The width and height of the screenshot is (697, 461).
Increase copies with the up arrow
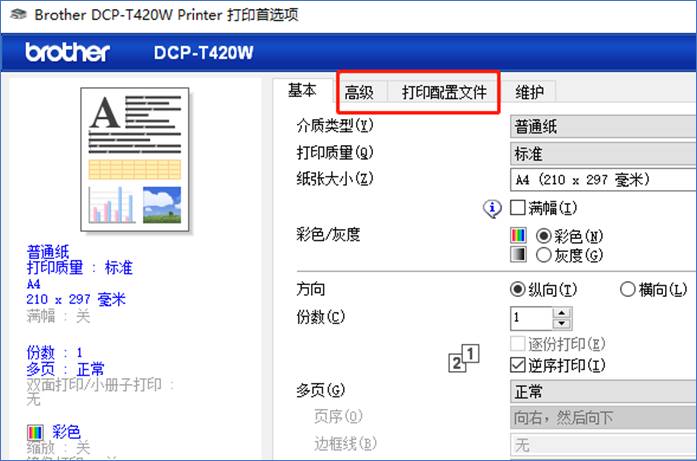point(562,313)
